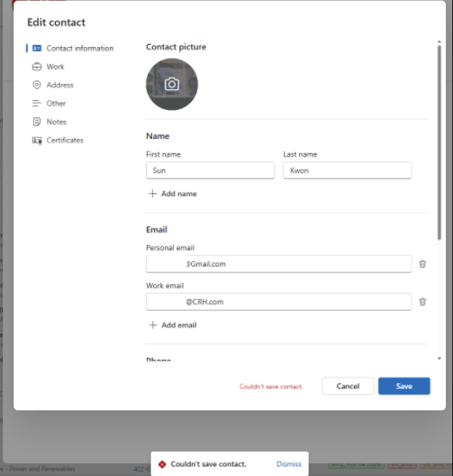Click the First name label
This screenshot has width=453, height=476.
[163, 154]
